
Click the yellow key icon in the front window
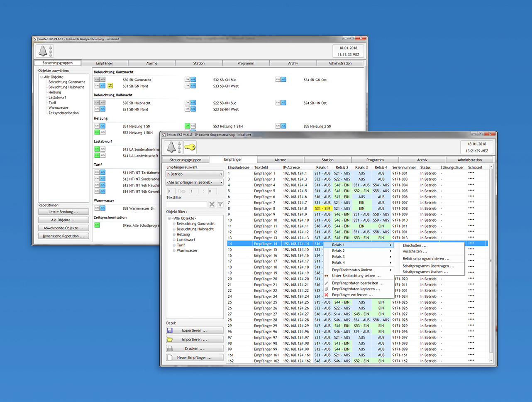click(x=190, y=147)
